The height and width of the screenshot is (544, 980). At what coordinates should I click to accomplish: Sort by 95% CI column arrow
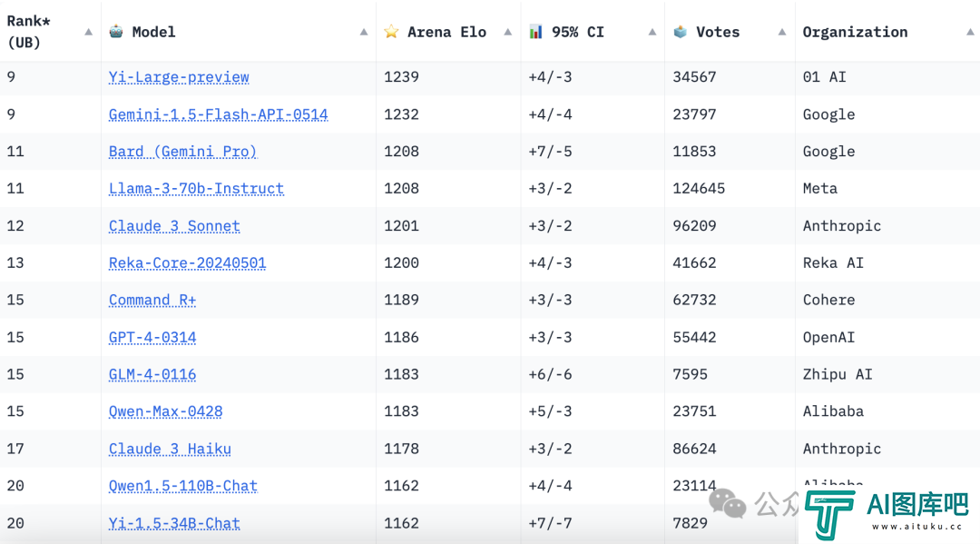[652, 32]
